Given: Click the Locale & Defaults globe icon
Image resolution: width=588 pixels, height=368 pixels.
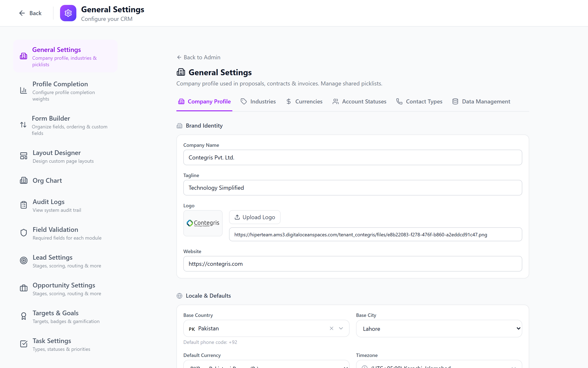Looking at the screenshot, I should pos(179,296).
